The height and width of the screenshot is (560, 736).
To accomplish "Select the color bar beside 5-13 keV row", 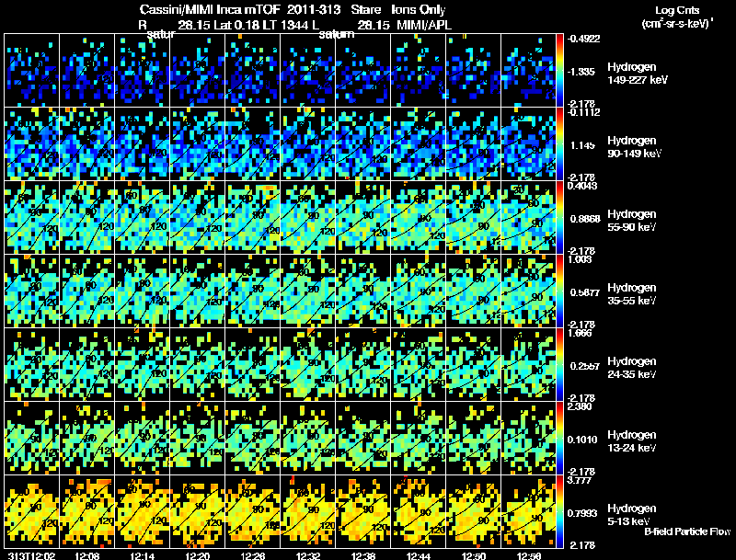I will (559, 512).
